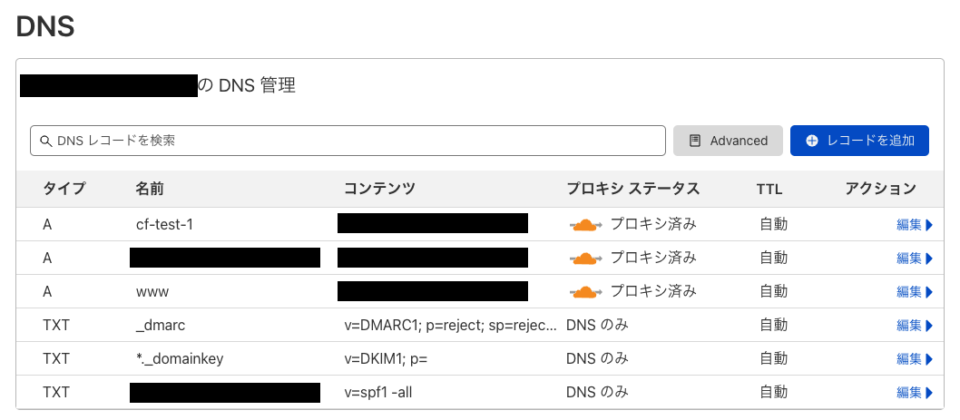This screenshot has height=420, width=960.
Task: Click the orange cloud in the second A record
Action: tap(586, 258)
